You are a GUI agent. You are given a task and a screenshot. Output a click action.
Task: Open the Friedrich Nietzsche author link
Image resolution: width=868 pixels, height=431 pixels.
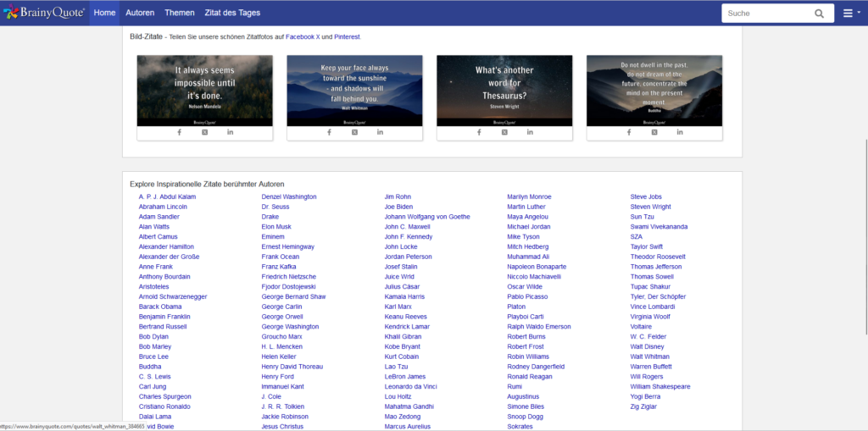288,277
